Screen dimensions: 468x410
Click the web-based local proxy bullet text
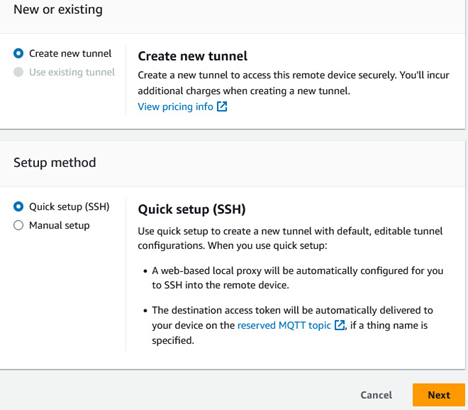[297, 278]
